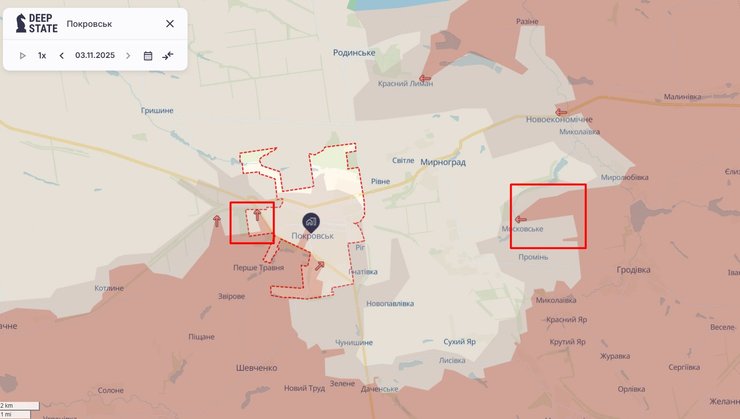
Task: Click the arrow southeast of Покровськ
Action: click(320, 266)
